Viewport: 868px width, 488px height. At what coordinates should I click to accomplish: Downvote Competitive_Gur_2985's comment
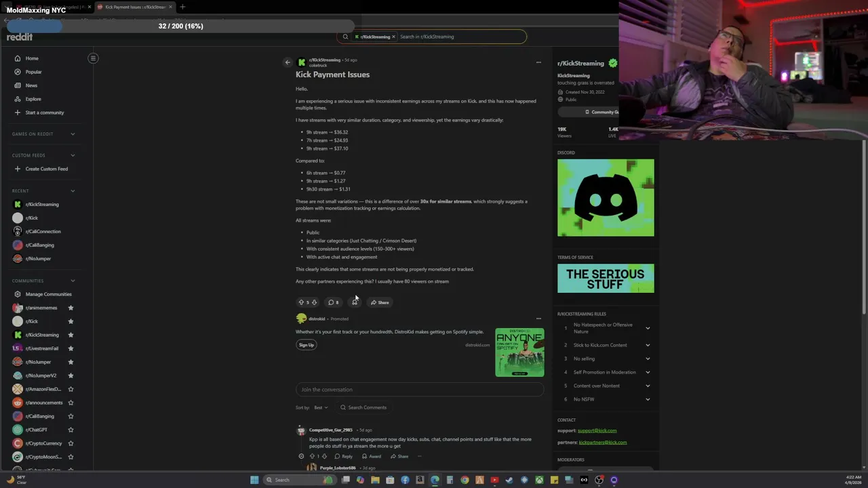click(x=324, y=456)
